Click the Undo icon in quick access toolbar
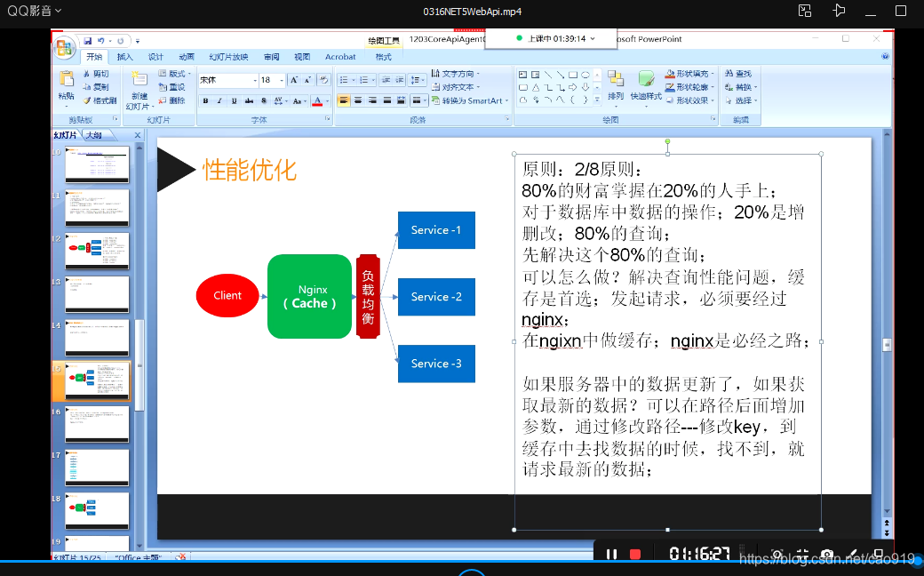 [101, 41]
